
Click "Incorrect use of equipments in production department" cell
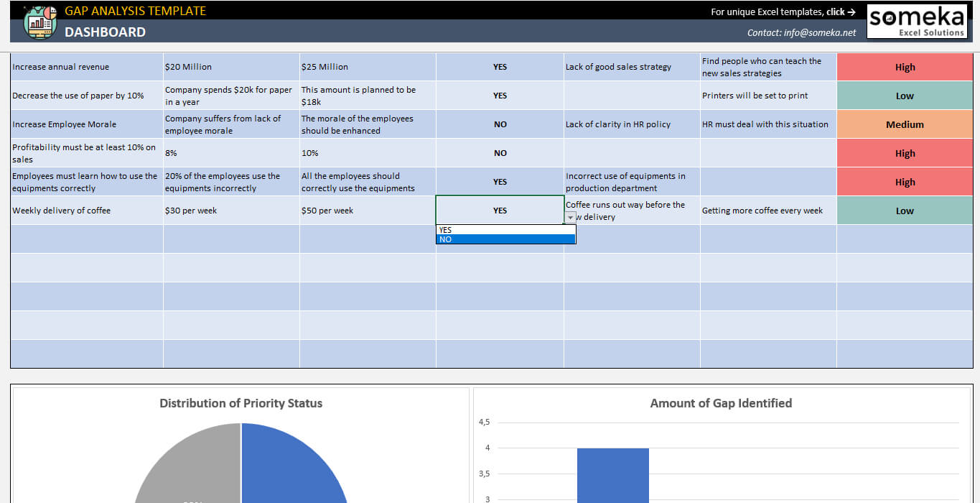click(632, 182)
